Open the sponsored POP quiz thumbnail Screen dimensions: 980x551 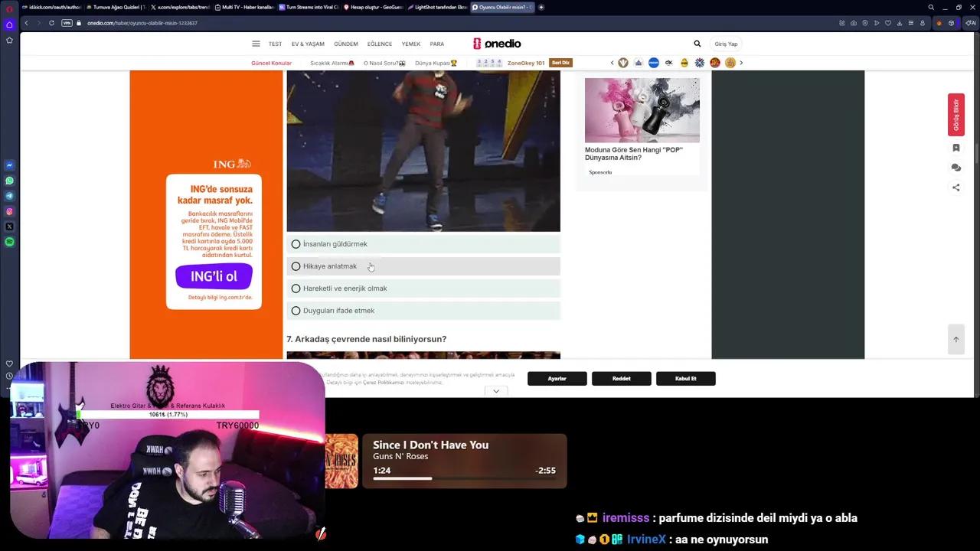click(642, 110)
